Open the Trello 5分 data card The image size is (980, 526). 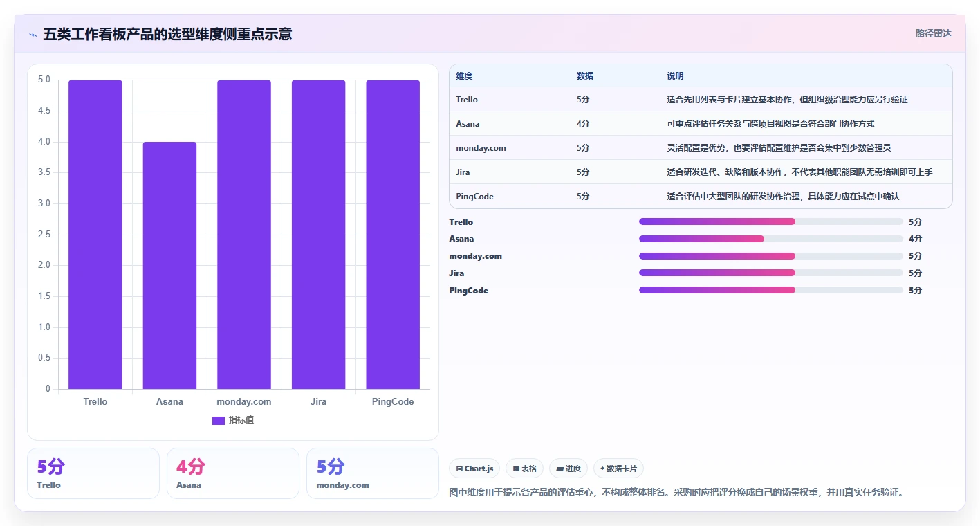(93, 473)
